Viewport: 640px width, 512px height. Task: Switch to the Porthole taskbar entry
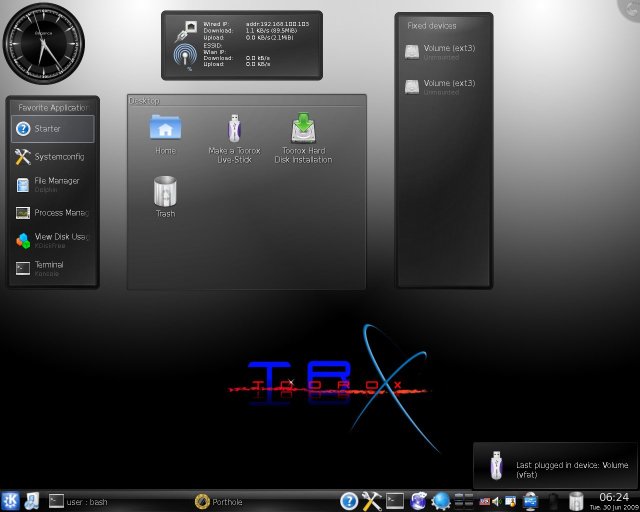219,501
